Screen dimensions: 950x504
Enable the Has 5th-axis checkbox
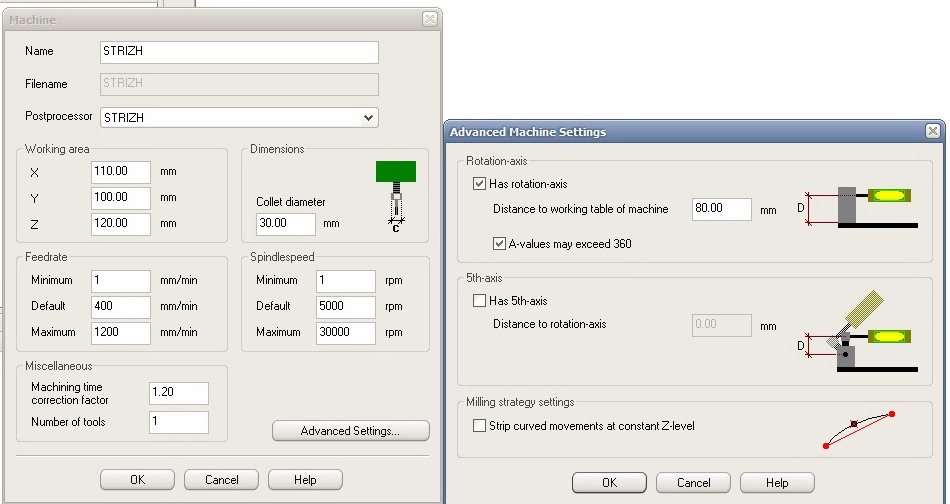point(479,301)
